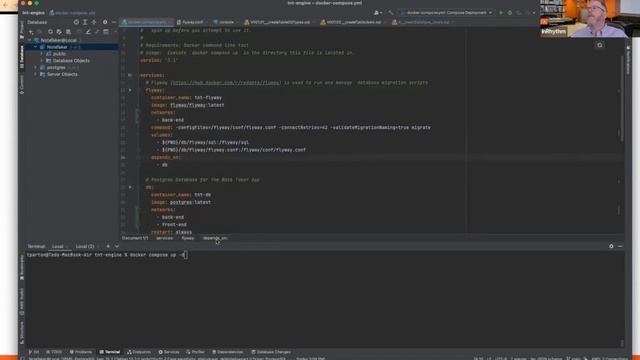Click the Bookmarks vertical side tab
This screenshot has width=640, height=360.
(x=22, y=269)
